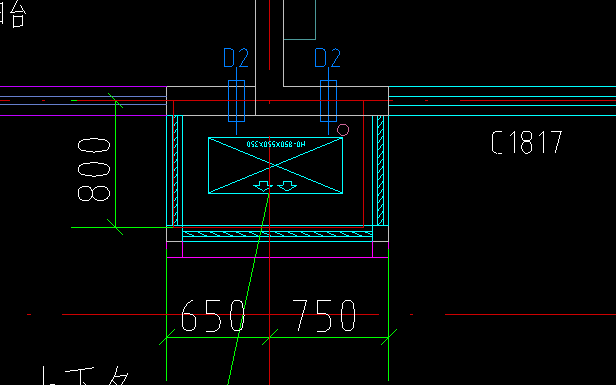Click the mirrored 850X550X350 equipment label

(x=276, y=144)
